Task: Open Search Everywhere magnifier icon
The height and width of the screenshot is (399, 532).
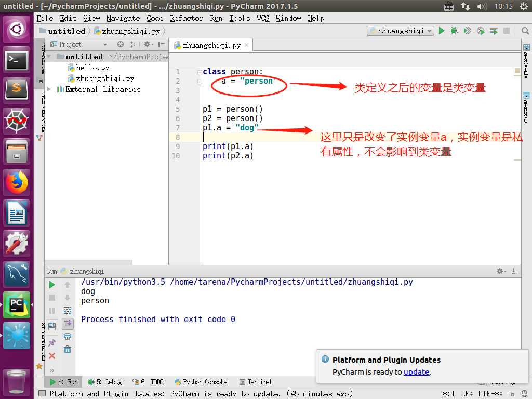Action: tap(525, 31)
